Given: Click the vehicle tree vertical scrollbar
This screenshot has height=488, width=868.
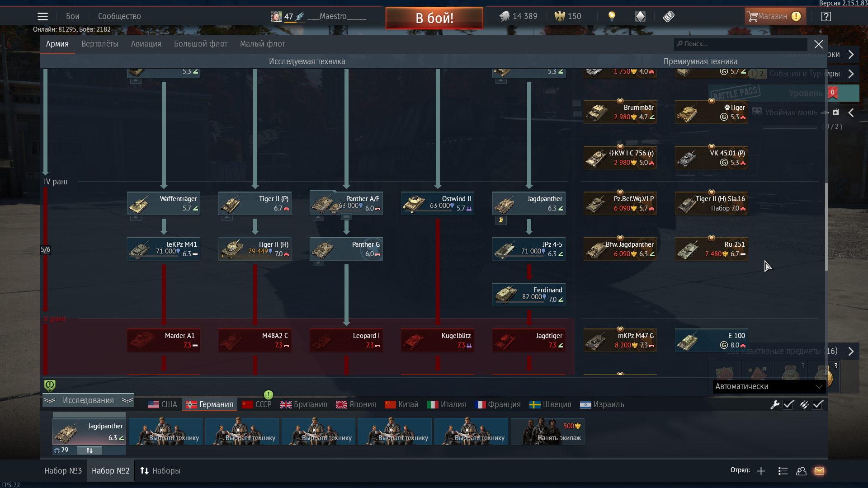Looking at the screenshot, I should point(826,226).
